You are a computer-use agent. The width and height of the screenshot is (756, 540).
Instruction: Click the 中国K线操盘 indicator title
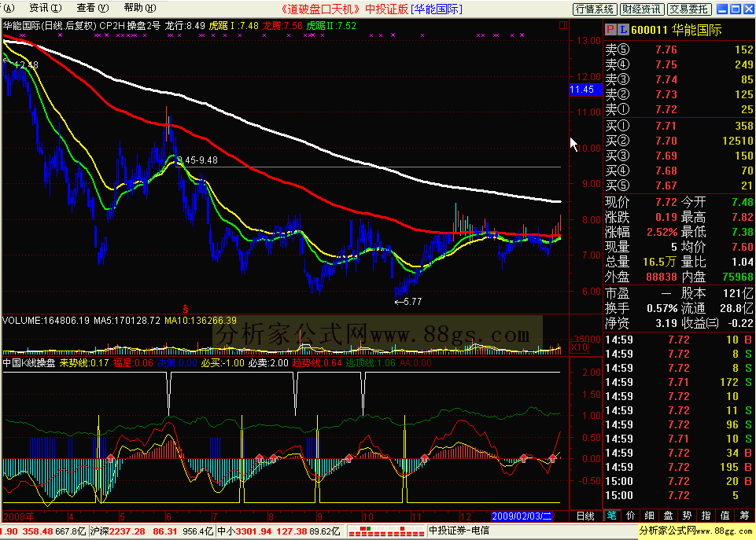click(29, 362)
